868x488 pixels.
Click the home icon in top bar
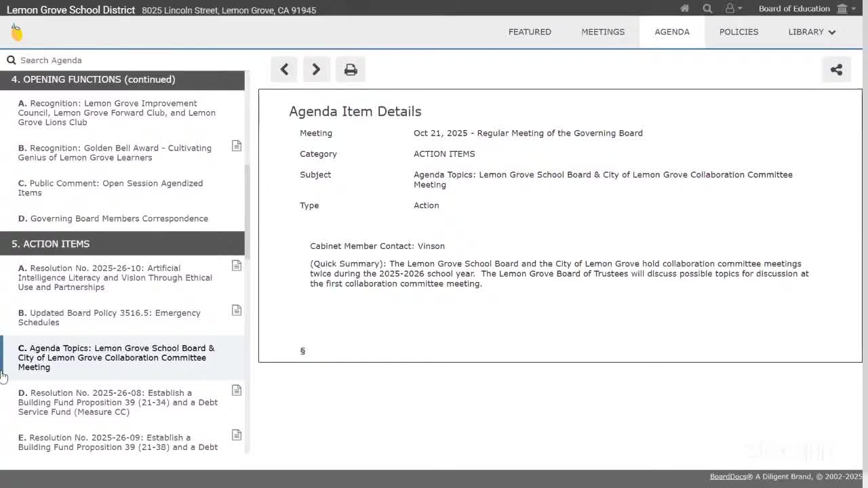(x=685, y=9)
